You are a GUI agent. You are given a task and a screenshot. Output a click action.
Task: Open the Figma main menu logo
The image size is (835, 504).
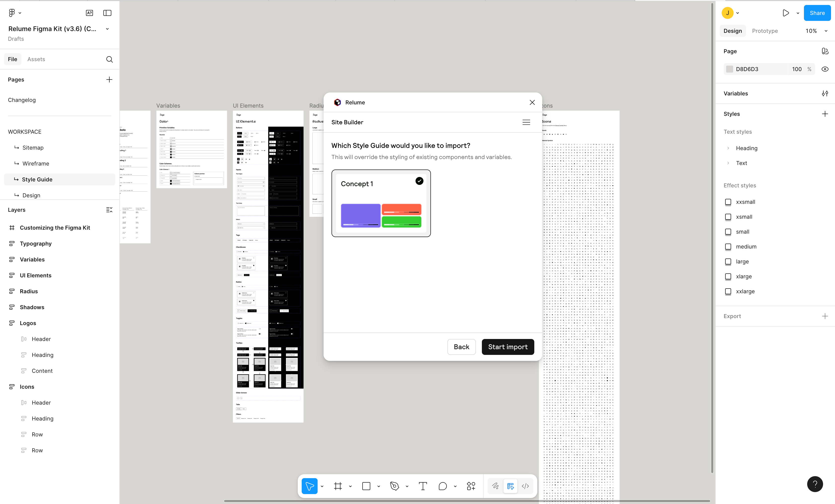tap(12, 13)
